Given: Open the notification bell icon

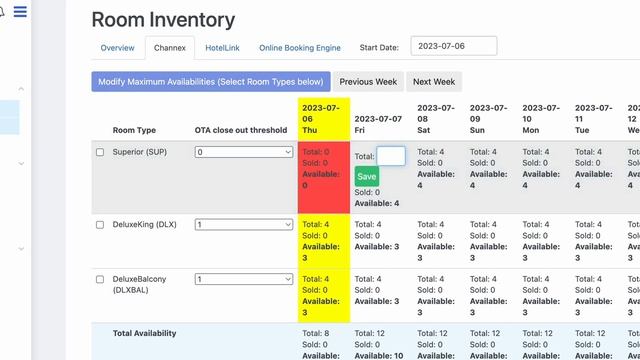Looking at the screenshot, I should coord(2,12).
